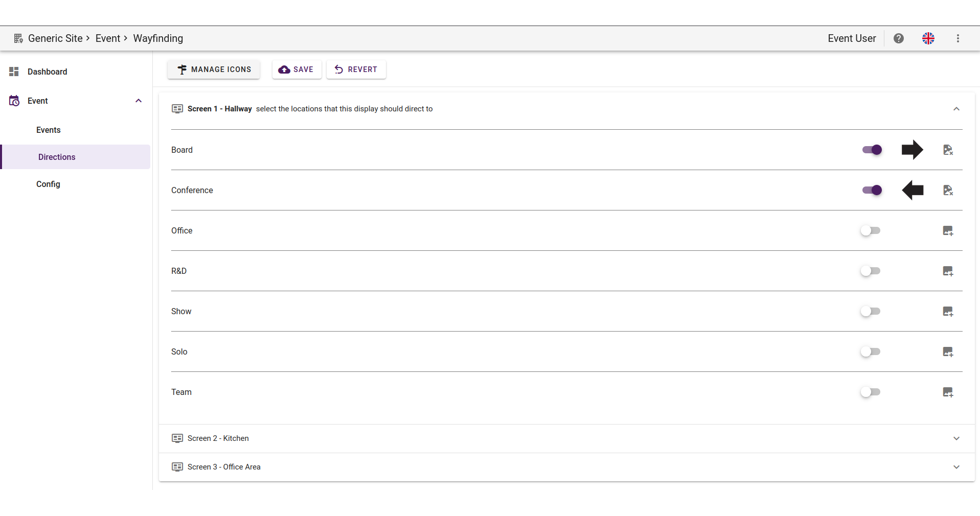This screenshot has width=980, height=516.
Task: Open the three-dot more options menu
Action: tap(958, 38)
